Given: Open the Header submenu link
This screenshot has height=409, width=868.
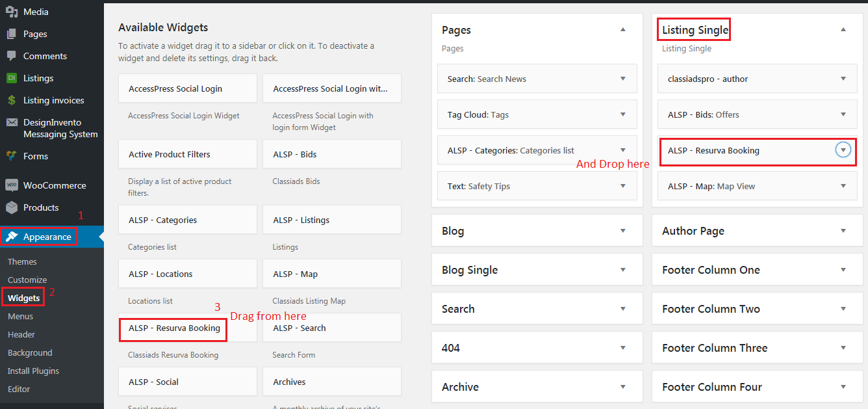Looking at the screenshot, I should click(21, 334).
